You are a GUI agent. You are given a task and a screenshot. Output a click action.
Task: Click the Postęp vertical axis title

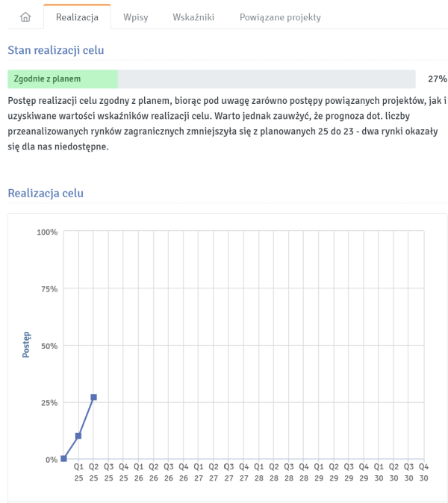tap(27, 345)
